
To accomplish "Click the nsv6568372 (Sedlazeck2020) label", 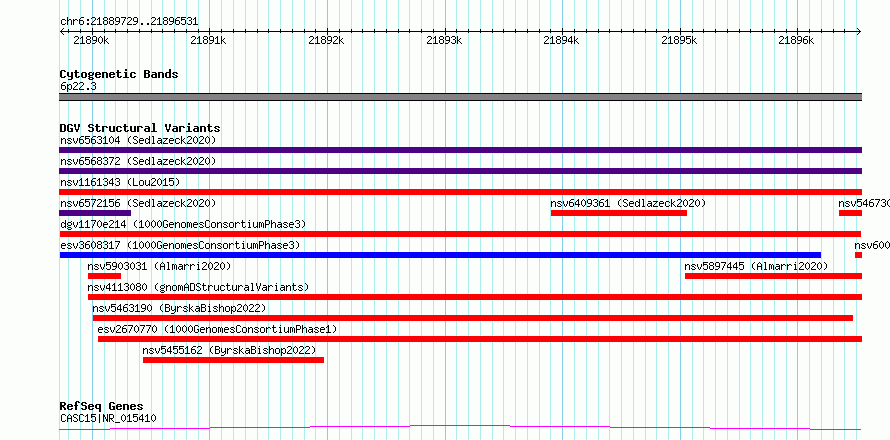I will point(138,161).
